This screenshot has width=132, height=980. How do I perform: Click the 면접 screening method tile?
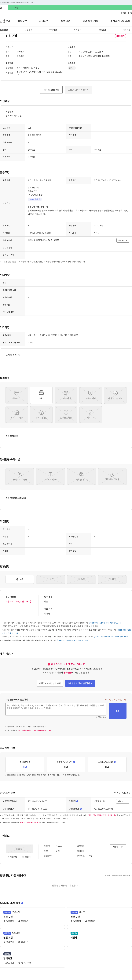[x=50, y=579]
